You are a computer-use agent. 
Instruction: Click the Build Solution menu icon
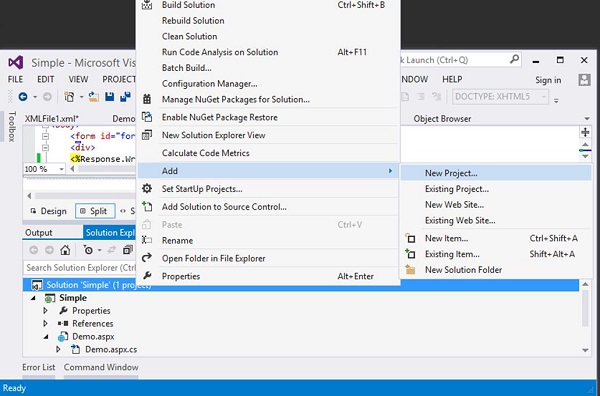(147, 5)
